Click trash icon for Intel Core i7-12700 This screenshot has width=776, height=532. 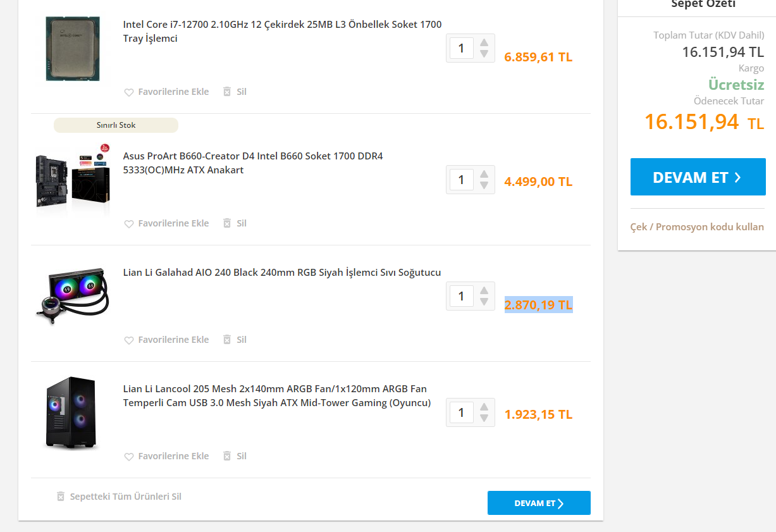click(227, 92)
